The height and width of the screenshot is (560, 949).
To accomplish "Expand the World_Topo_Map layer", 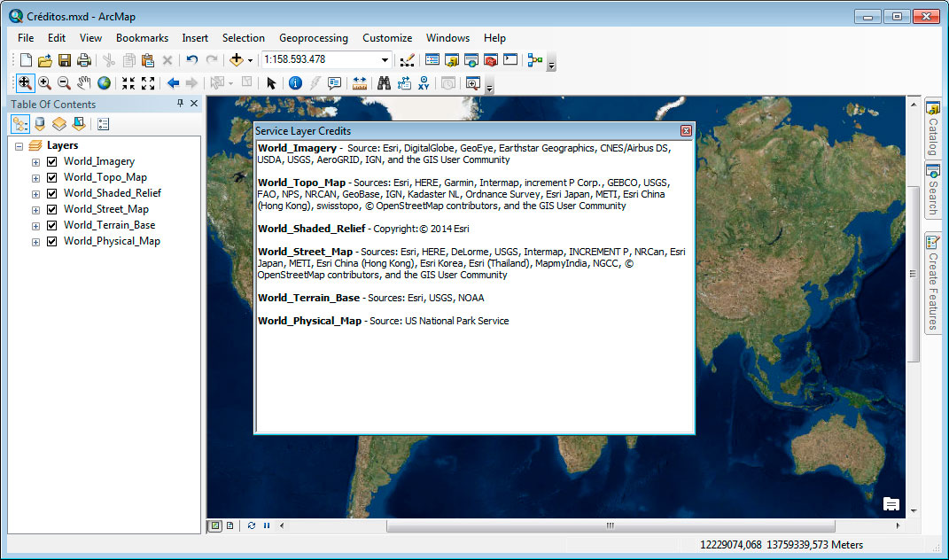I will pyautogui.click(x=35, y=178).
